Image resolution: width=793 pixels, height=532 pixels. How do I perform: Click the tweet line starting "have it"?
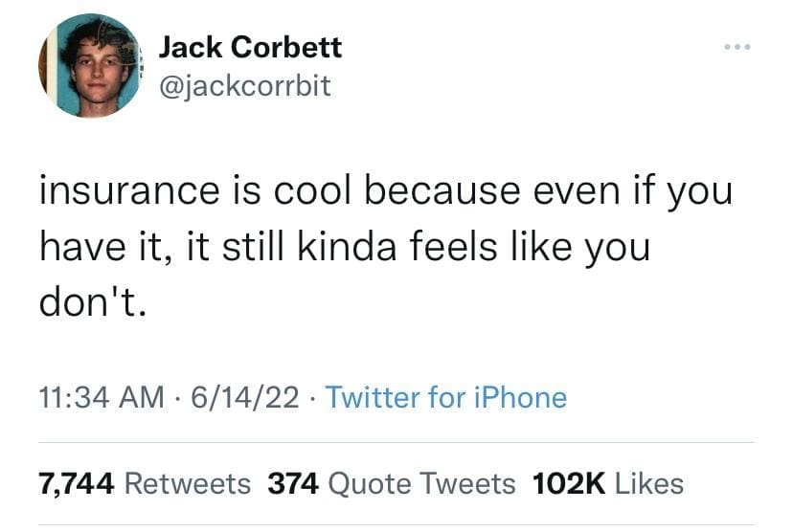[345, 248]
